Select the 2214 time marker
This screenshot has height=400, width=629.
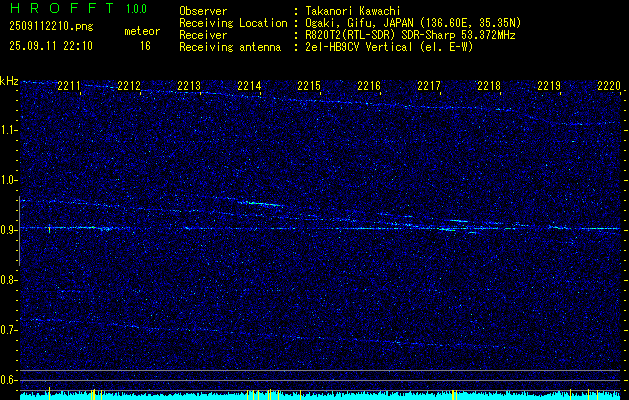pyautogui.click(x=249, y=87)
